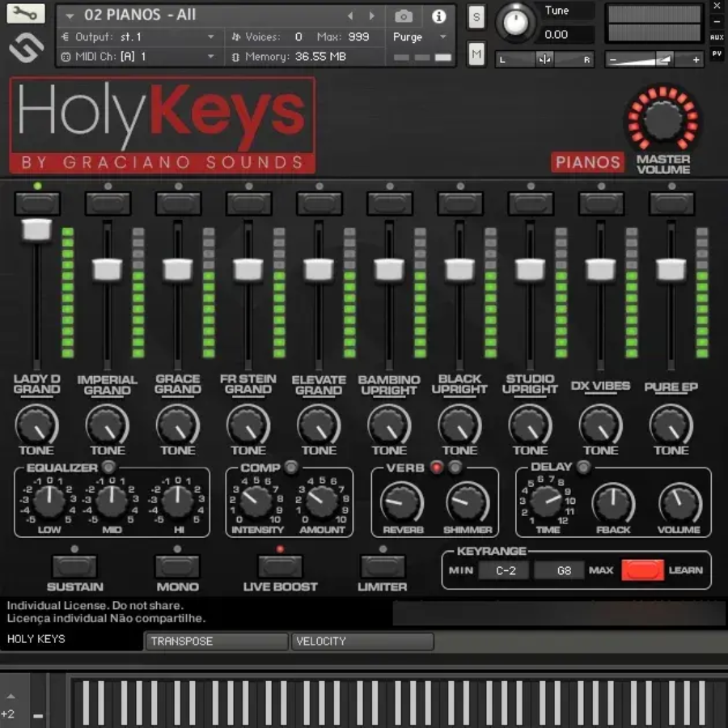Click the Delay Volume knob
The height and width of the screenshot is (728, 728).
pos(679,503)
